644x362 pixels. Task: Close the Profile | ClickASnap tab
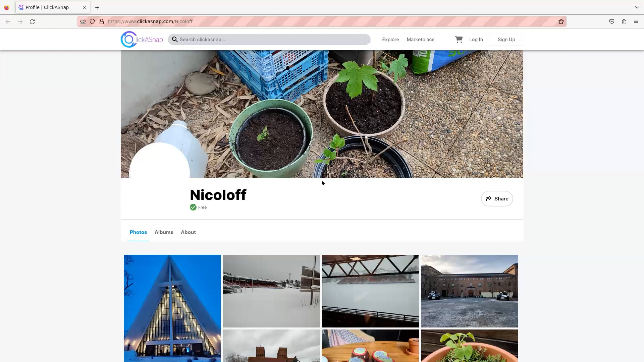pos(85,7)
